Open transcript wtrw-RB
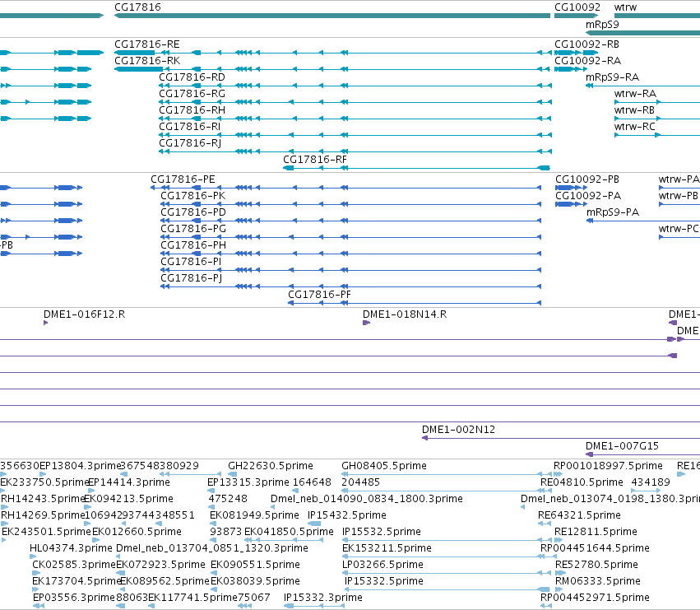Image resolution: width=700 pixels, height=610 pixels. pyautogui.click(x=634, y=110)
